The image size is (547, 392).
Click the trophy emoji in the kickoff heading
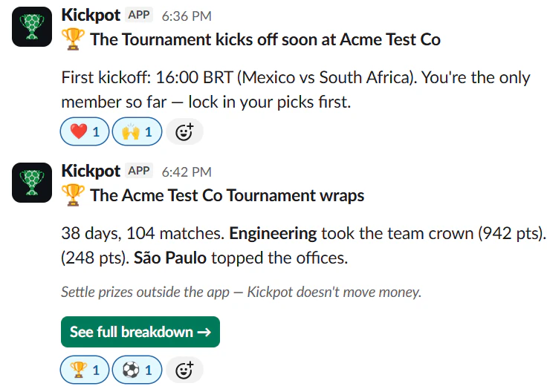(x=73, y=39)
